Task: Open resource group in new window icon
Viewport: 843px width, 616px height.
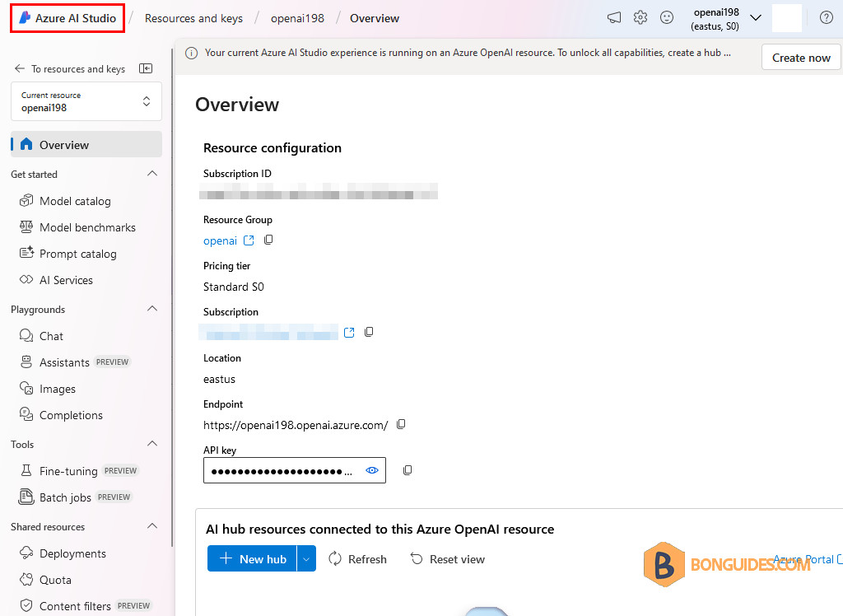Action: [249, 240]
